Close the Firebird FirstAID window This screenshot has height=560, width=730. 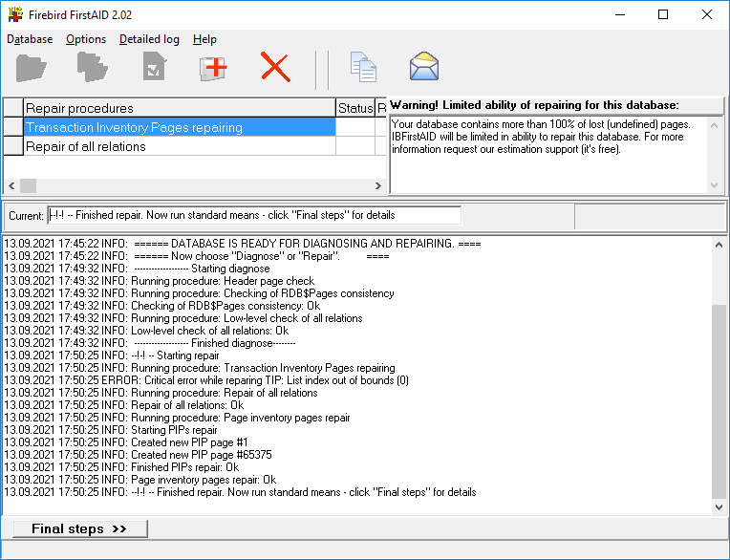click(x=707, y=14)
